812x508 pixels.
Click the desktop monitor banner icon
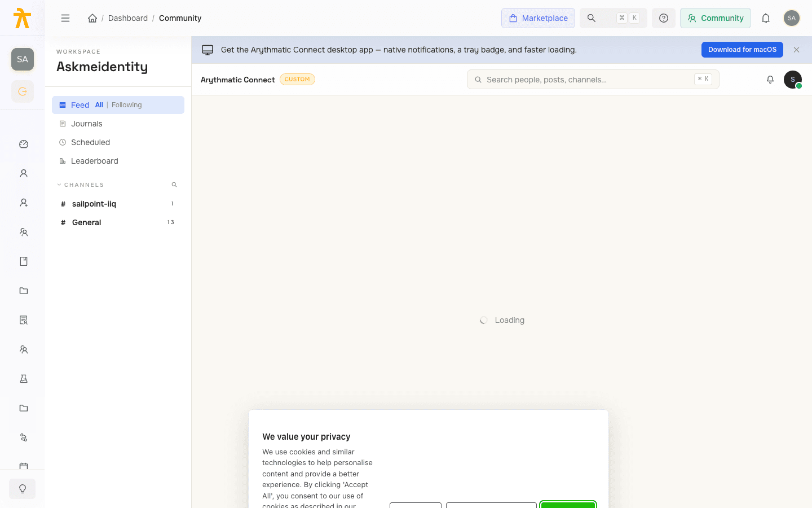(208, 50)
